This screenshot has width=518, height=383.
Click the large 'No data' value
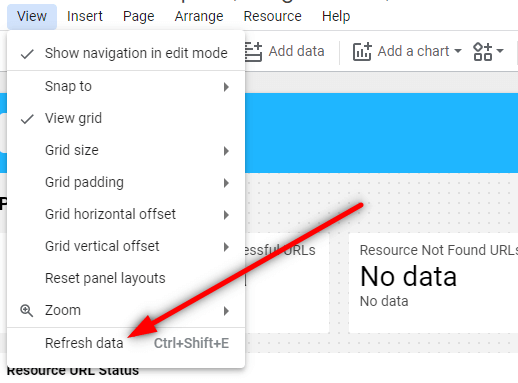click(408, 276)
